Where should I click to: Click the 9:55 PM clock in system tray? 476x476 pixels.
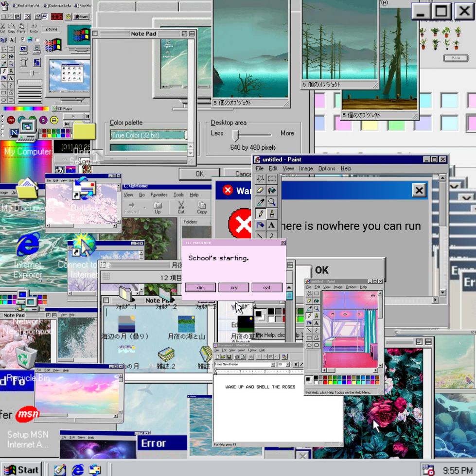pyautogui.click(x=457, y=470)
